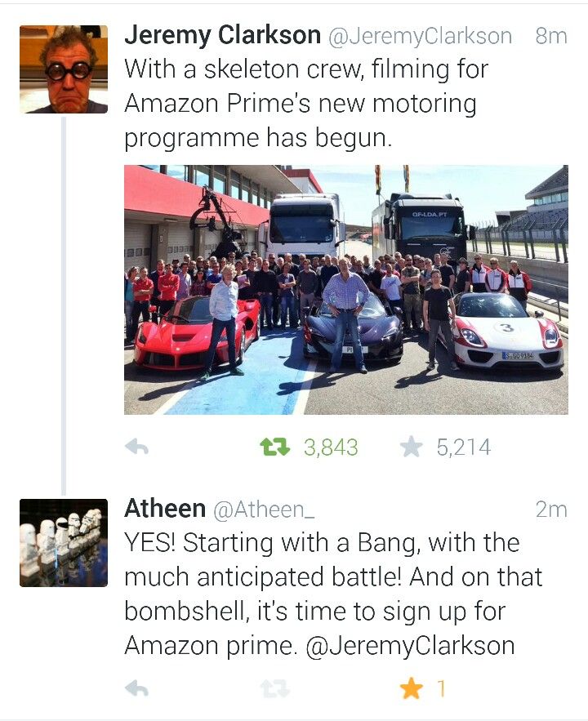Open Jeremy Clarkson's profile picture
588x721 pixels.
64,69
